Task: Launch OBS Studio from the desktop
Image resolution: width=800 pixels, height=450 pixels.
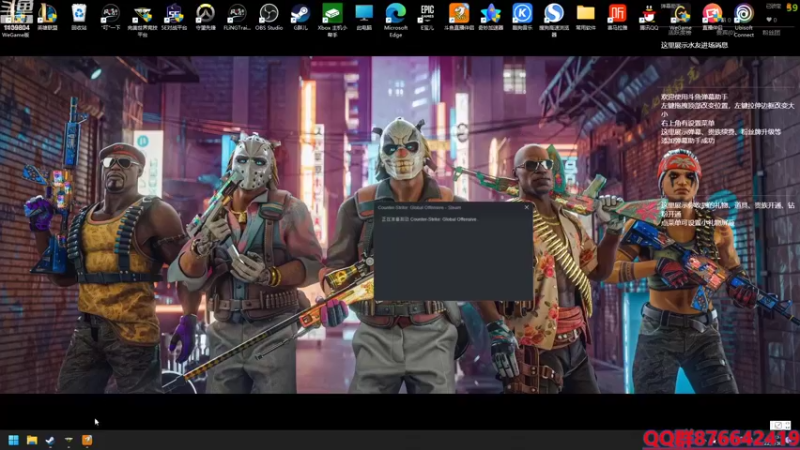Action: (269, 17)
